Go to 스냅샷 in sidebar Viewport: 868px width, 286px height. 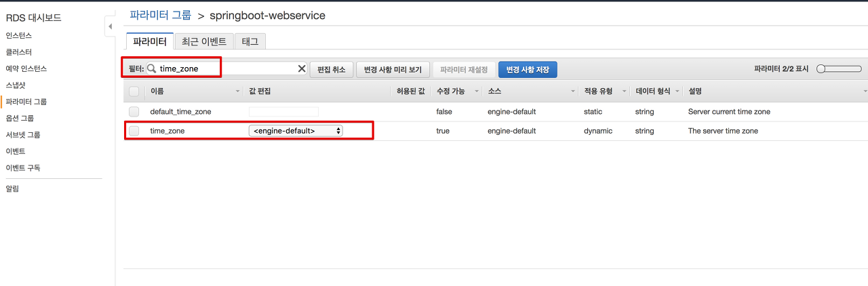click(16, 85)
